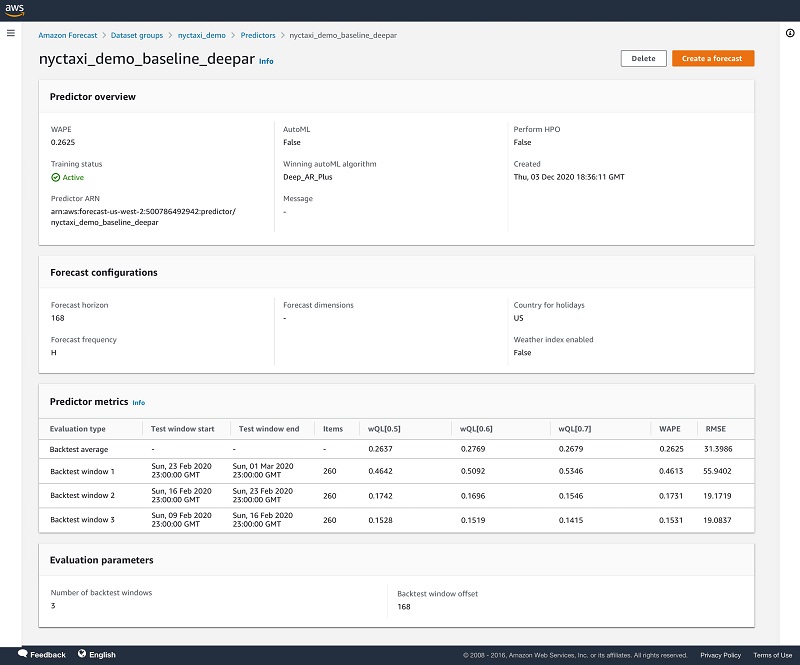Image resolution: width=800 pixels, height=665 pixels.
Task: Open Terms of Use footer link
Action: coord(772,655)
